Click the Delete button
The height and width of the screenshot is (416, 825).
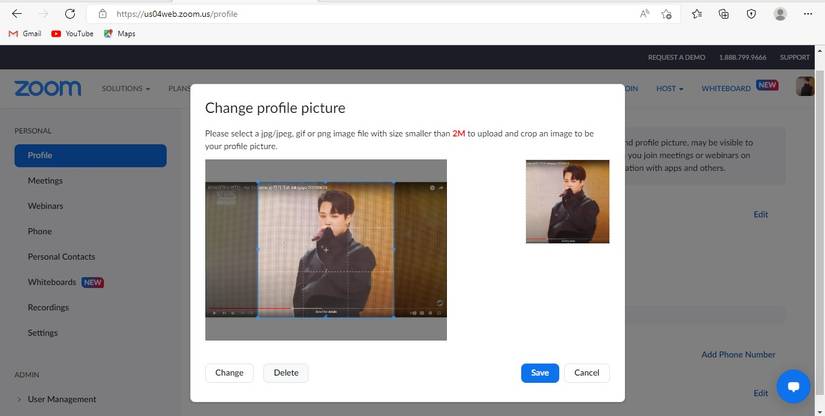tap(286, 373)
